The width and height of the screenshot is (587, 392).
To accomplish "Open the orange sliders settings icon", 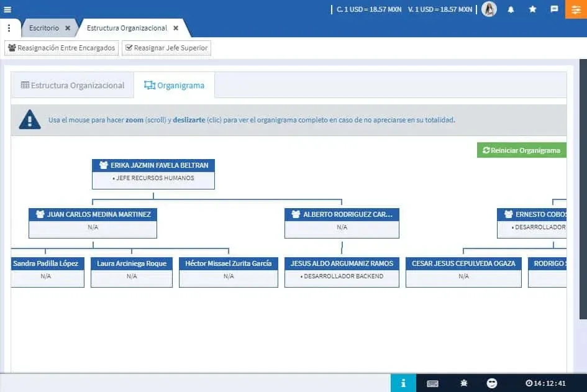I will click(x=576, y=9).
